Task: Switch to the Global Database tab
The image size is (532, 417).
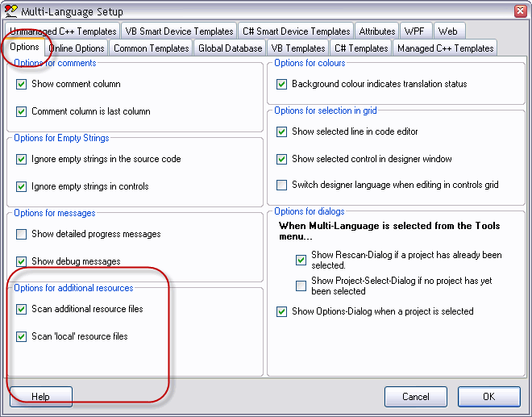Action: (x=229, y=48)
